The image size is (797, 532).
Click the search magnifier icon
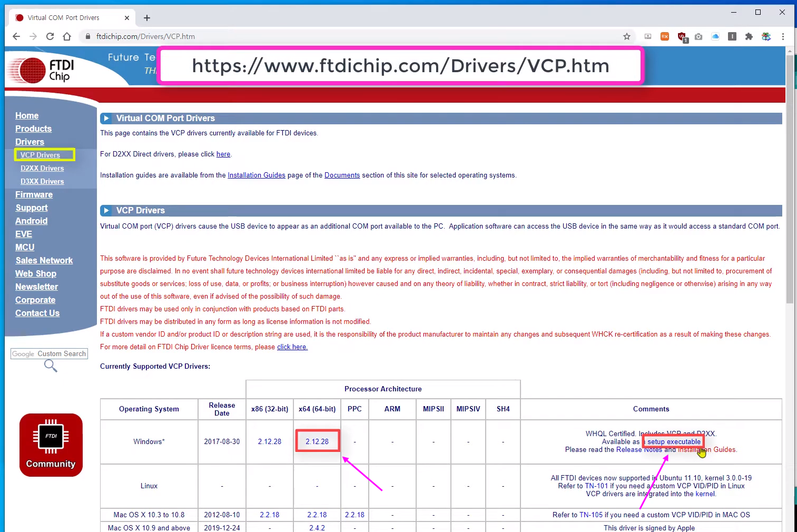click(x=51, y=366)
